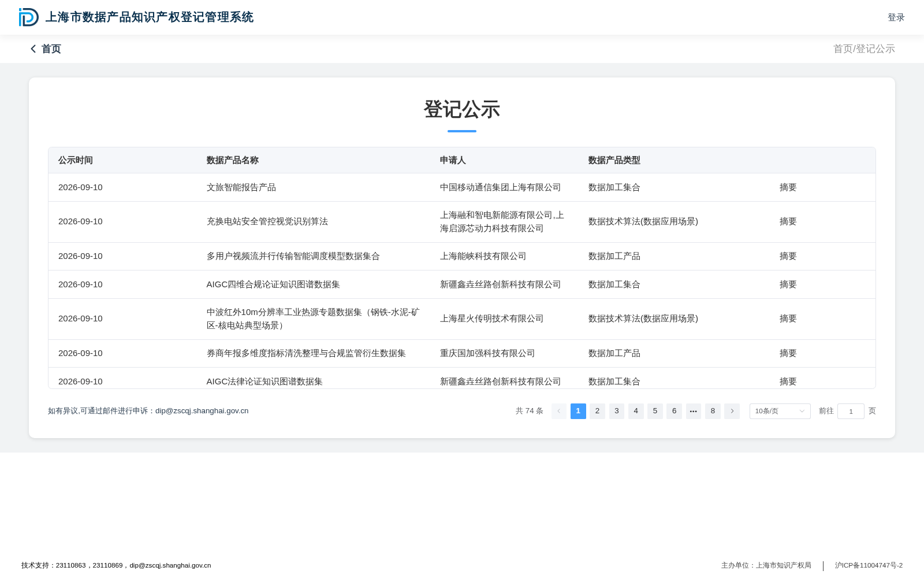Click footer 技术支持 contact information
This screenshot has width=924, height=578.
(x=116, y=565)
